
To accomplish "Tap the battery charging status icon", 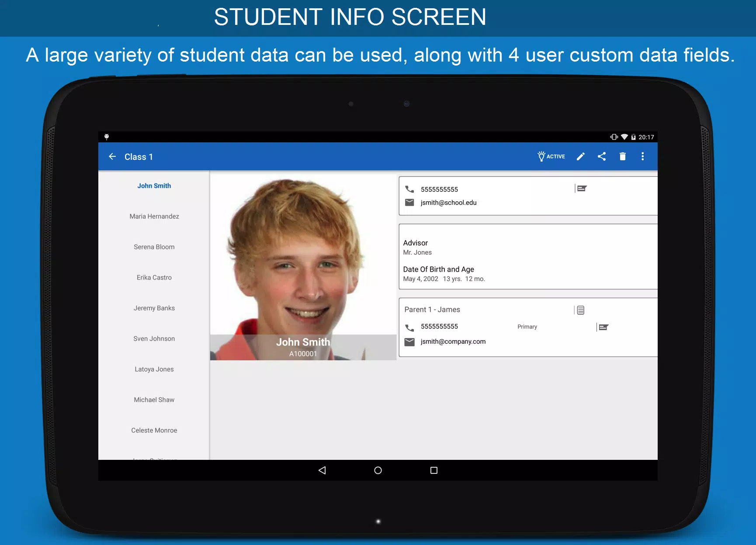I will (x=633, y=137).
